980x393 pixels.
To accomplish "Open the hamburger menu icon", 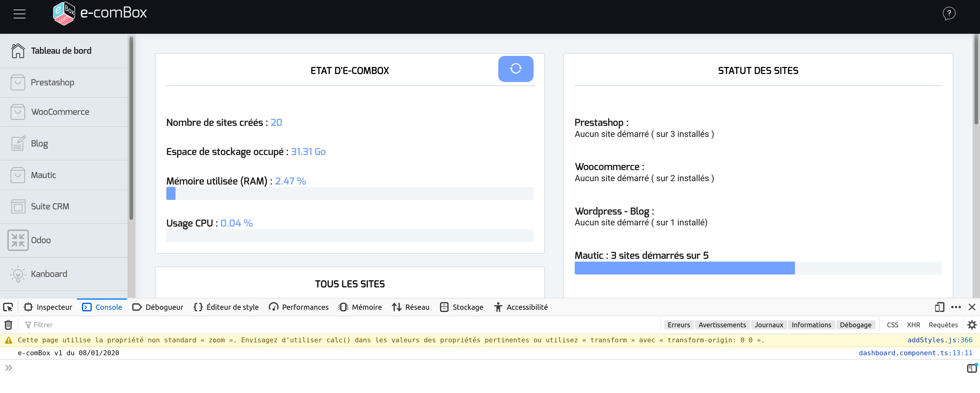I will pos(19,14).
